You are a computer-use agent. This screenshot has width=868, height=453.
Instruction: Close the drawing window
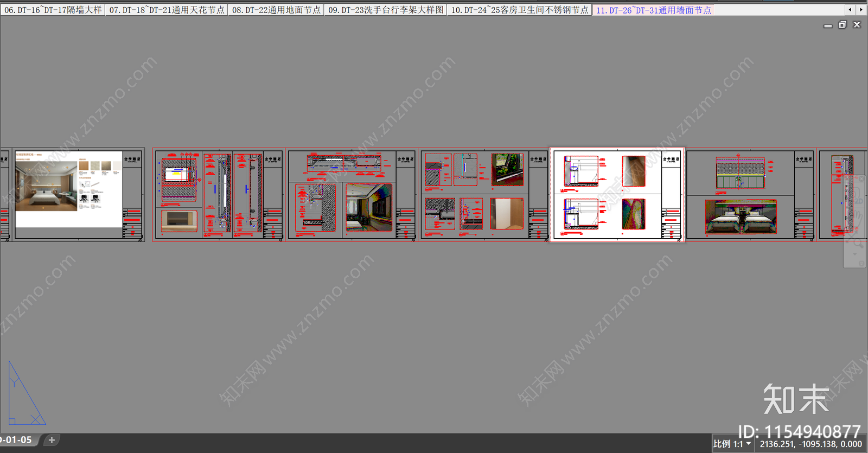tap(857, 25)
